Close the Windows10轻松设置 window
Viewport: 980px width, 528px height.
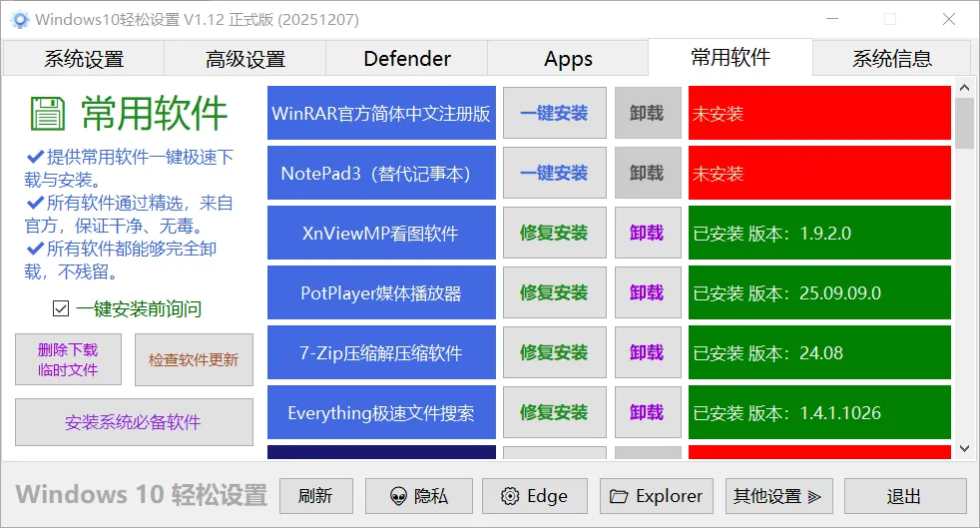coord(949,19)
